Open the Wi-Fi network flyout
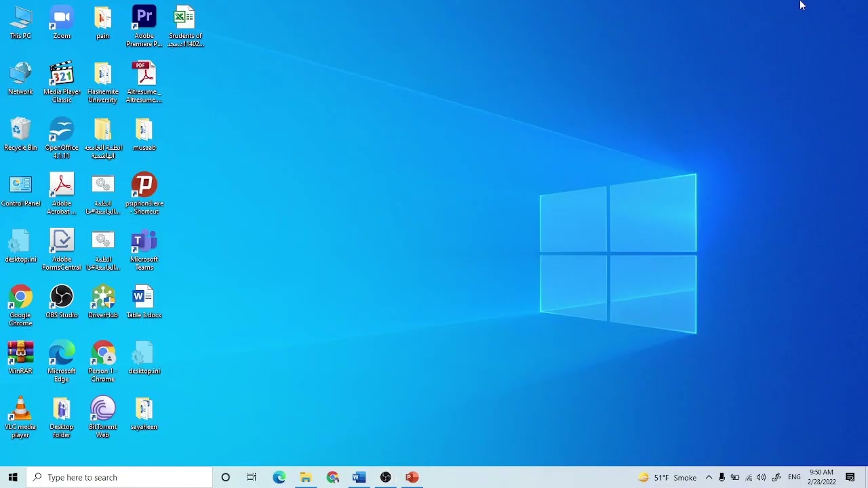868x488 pixels. (749, 477)
